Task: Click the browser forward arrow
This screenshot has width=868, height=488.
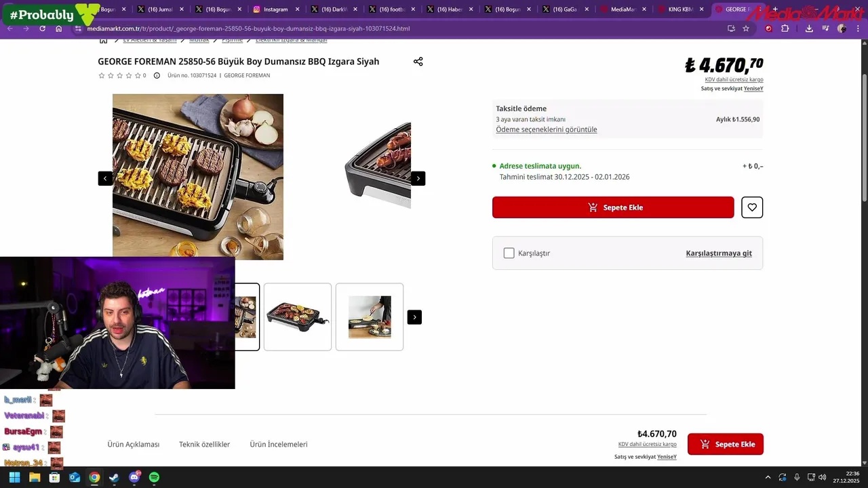Action: pyautogui.click(x=26, y=28)
